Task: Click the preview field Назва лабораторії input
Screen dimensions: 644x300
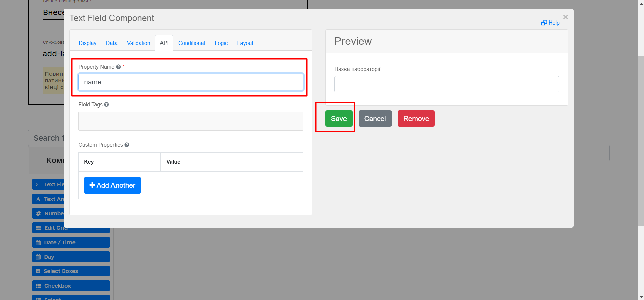Action: pyautogui.click(x=447, y=84)
